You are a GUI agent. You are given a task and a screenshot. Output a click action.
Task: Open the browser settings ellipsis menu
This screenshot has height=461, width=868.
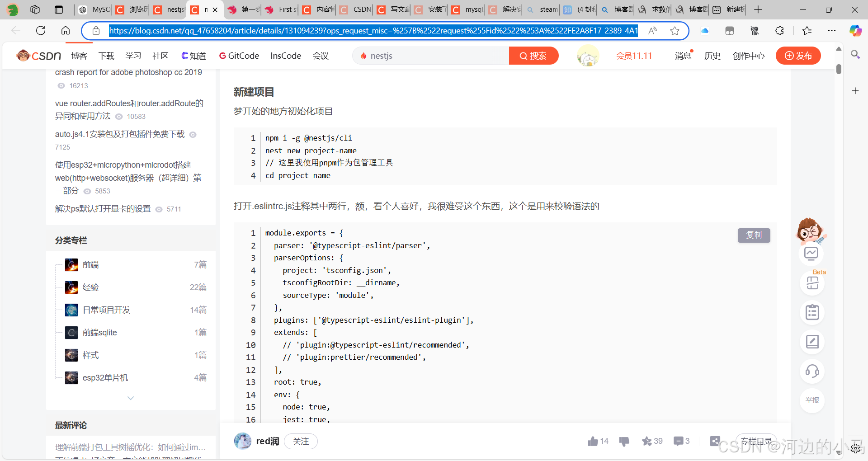coord(833,31)
